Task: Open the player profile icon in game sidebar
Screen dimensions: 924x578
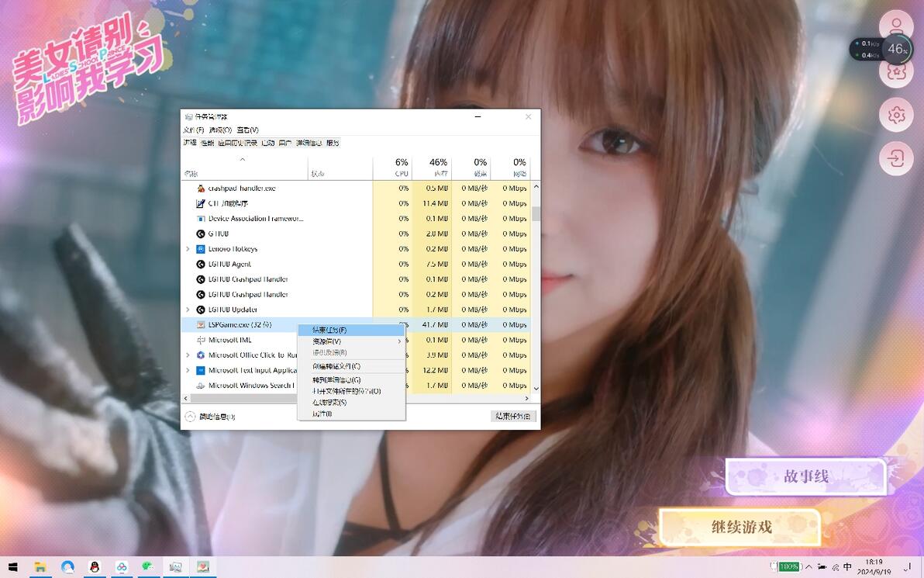Action: tap(896, 26)
